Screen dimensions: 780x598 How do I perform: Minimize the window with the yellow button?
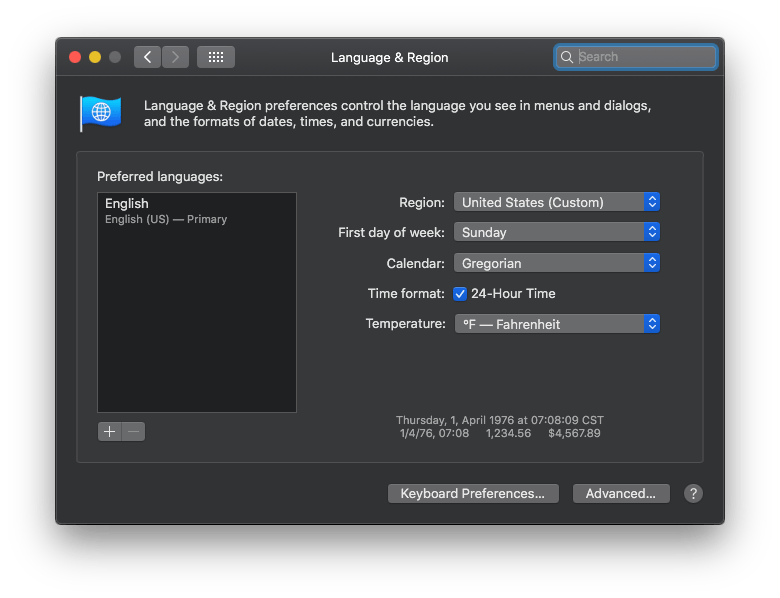click(x=95, y=57)
